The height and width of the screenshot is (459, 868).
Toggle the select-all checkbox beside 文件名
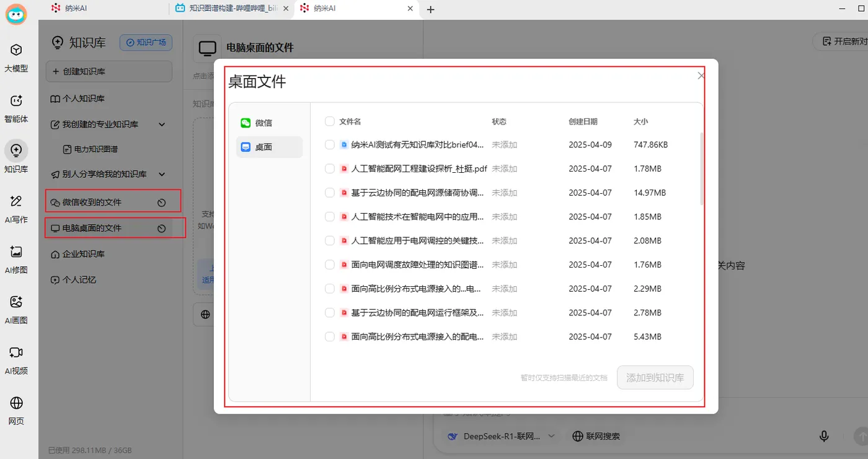point(330,121)
